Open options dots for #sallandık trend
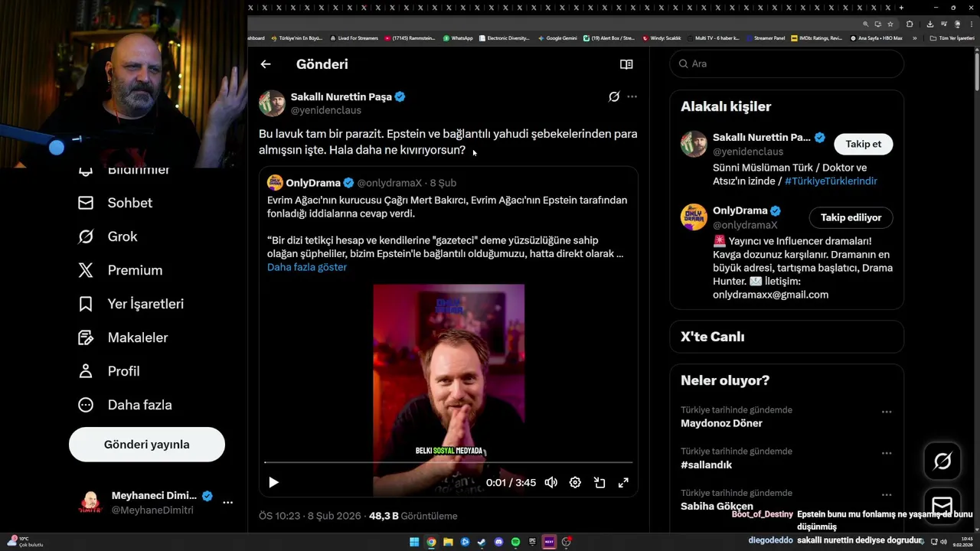This screenshot has width=980, height=551. tap(887, 453)
